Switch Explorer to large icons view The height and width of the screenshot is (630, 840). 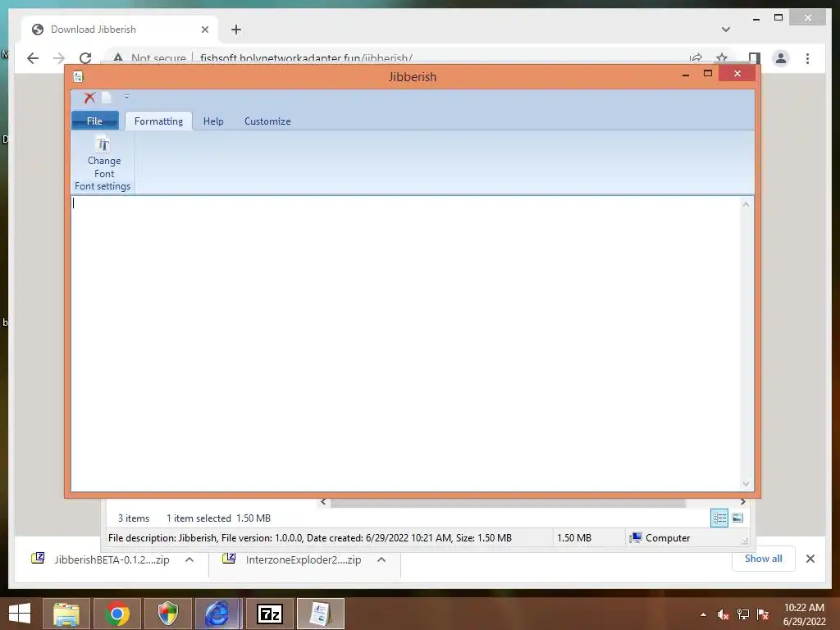coord(737,518)
